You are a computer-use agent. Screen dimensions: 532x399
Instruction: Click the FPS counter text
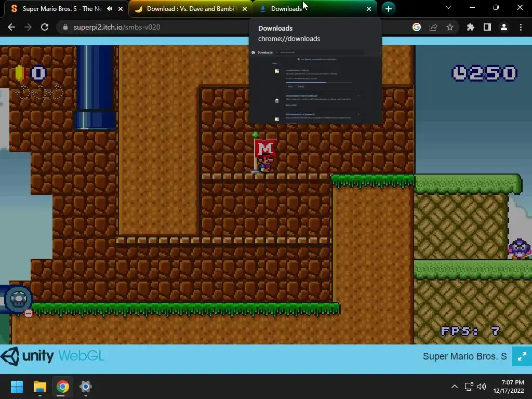click(470, 331)
